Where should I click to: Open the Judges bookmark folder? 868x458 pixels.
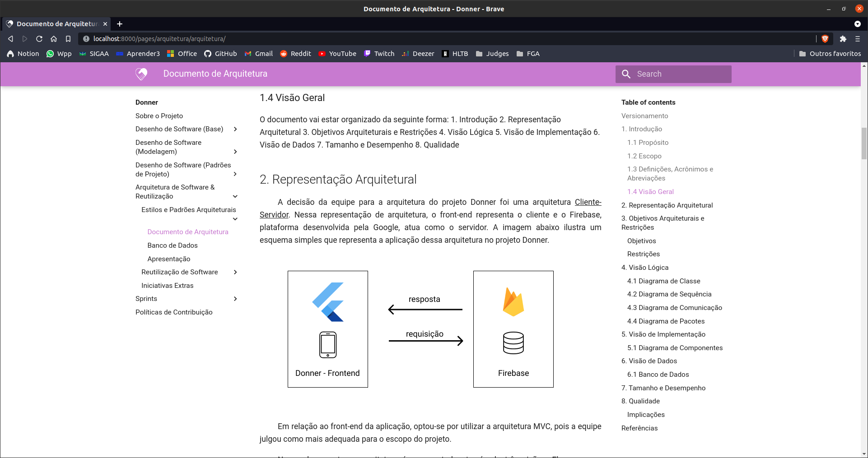[492, 54]
